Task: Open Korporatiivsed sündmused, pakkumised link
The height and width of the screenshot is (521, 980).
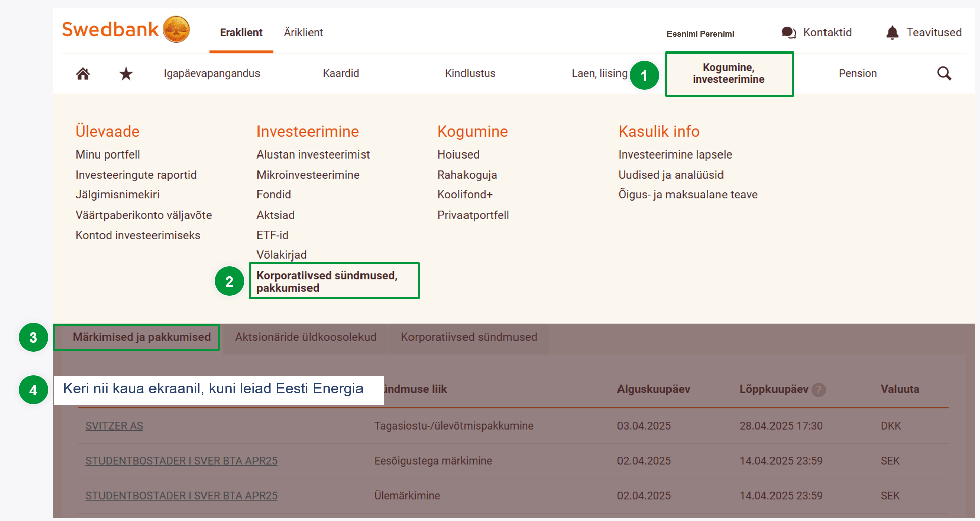Action: (x=327, y=281)
